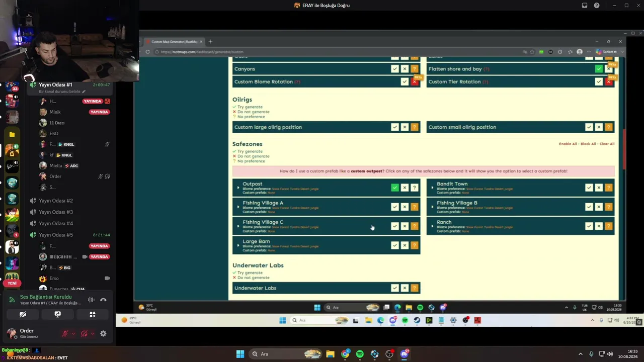The image size is (644, 362).
Task: Reload the RustMaps page in the browser
Action: 147,52
